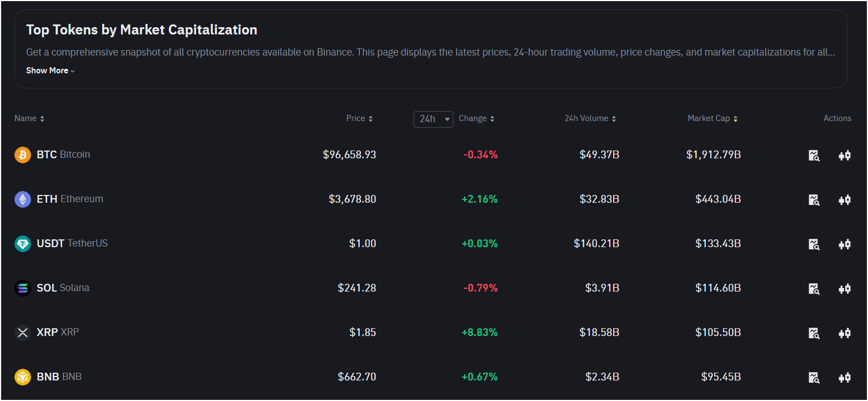The image size is (868, 401).
Task: Select the BNB price $662.70
Action: pyautogui.click(x=357, y=377)
